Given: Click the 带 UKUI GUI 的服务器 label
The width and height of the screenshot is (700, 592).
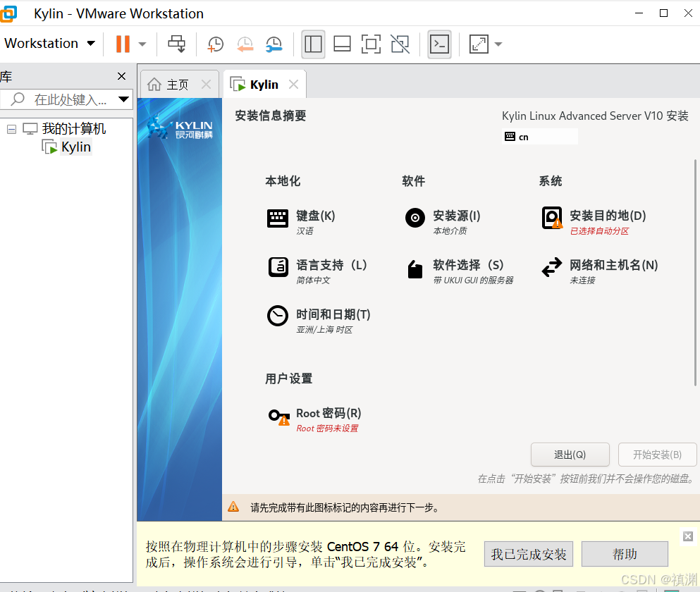Looking at the screenshot, I should [473, 280].
